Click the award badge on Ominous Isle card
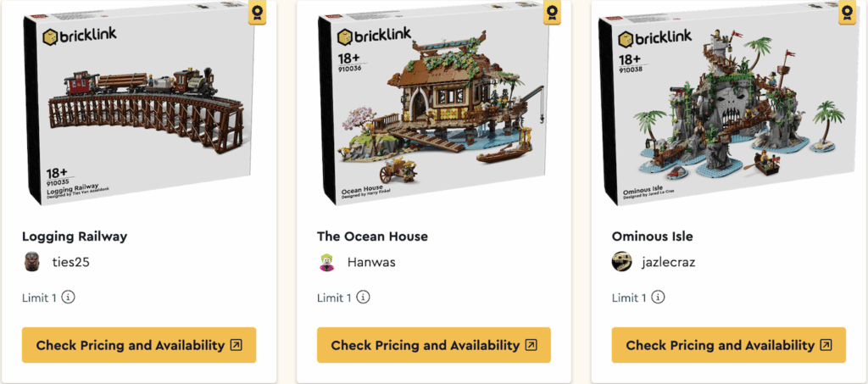 pos(848,13)
